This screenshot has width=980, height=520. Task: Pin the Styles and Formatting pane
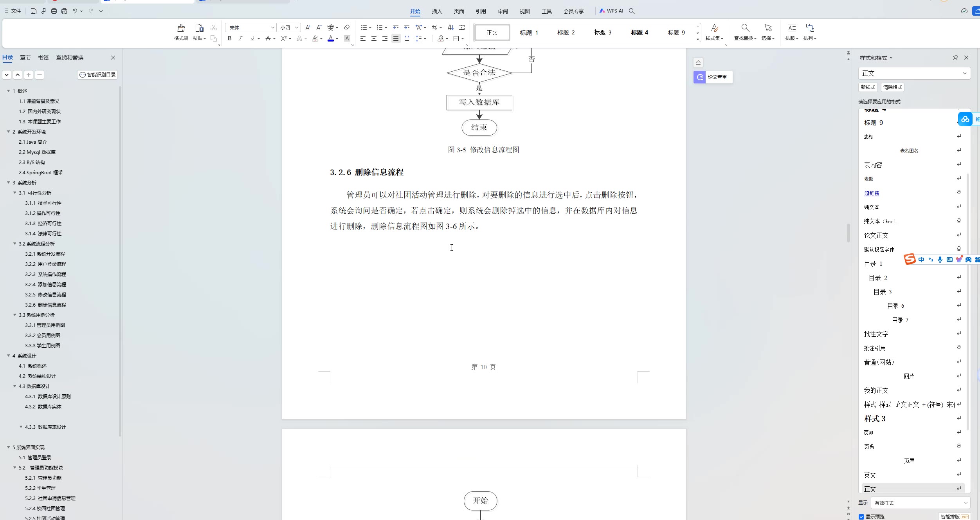[955, 58]
